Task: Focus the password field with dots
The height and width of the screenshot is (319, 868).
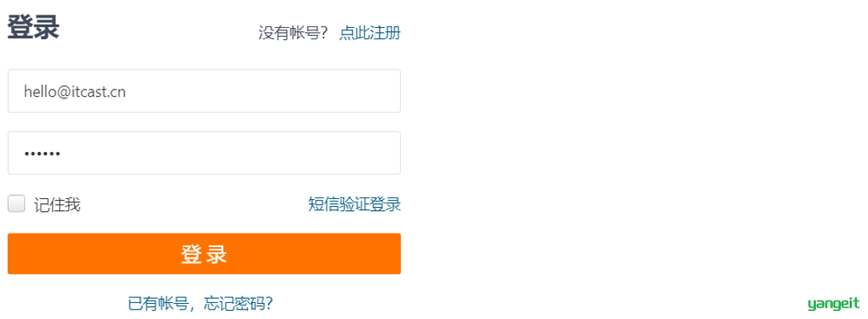Action: tap(204, 154)
